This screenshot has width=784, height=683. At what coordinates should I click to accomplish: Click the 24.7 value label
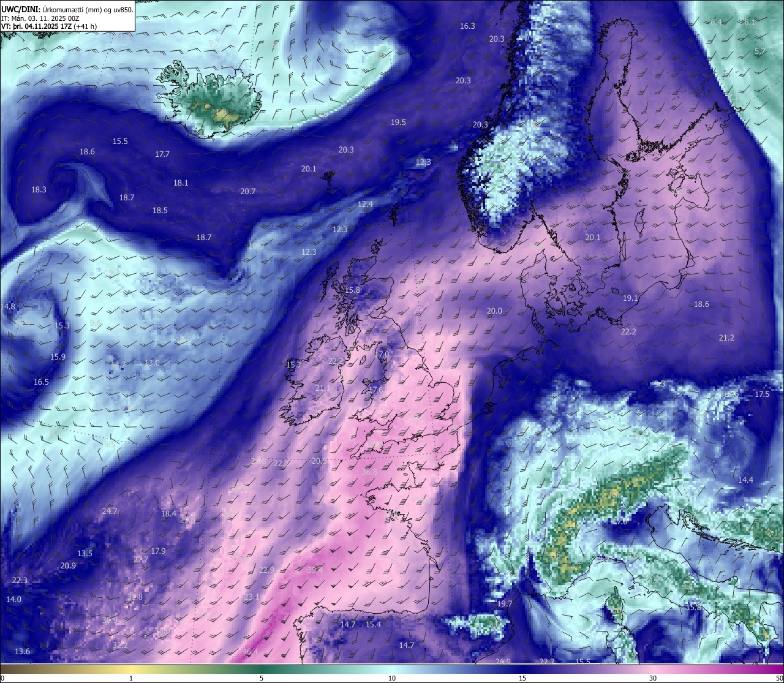[x=109, y=511]
